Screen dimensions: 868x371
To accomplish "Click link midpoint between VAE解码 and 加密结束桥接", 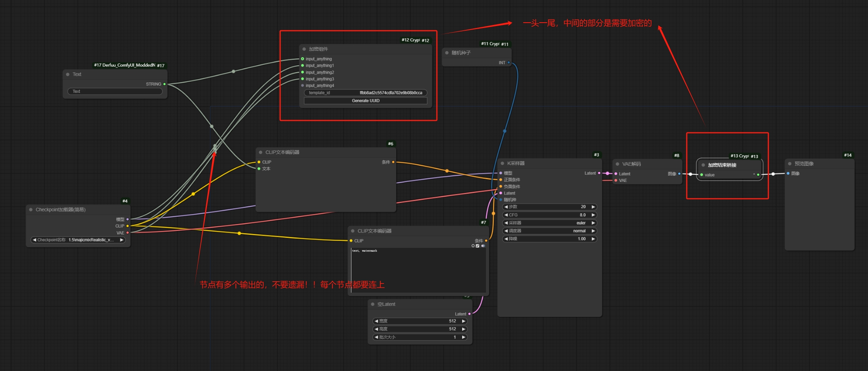I will click(x=691, y=174).
